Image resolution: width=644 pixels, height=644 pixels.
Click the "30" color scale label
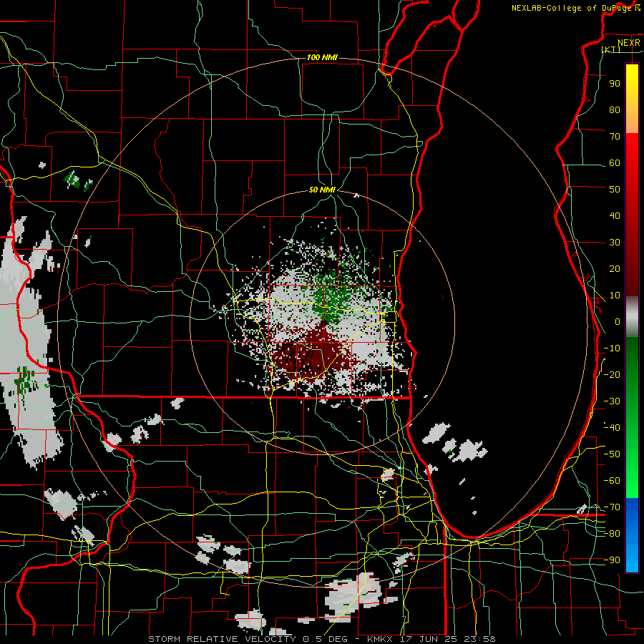pos(615,243)
